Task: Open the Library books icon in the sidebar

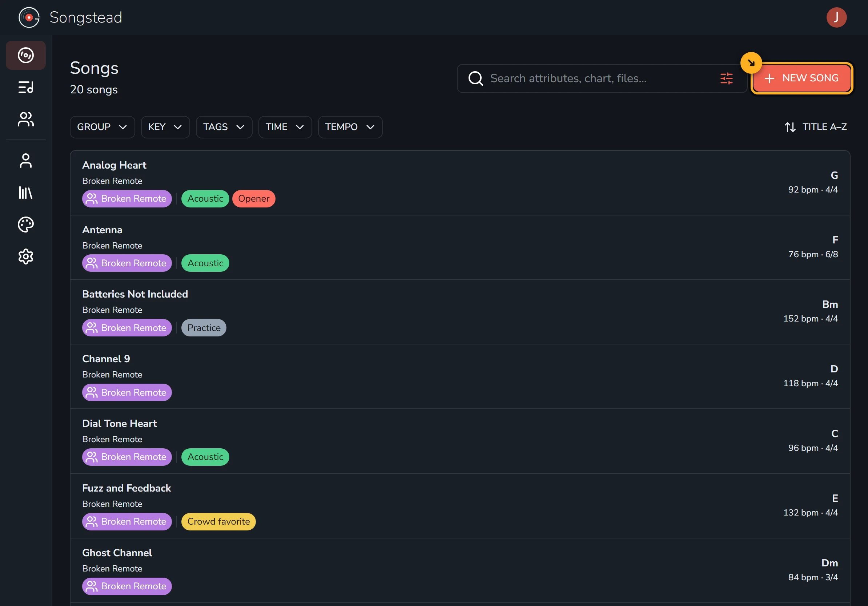Action: (x=26, y=193)
